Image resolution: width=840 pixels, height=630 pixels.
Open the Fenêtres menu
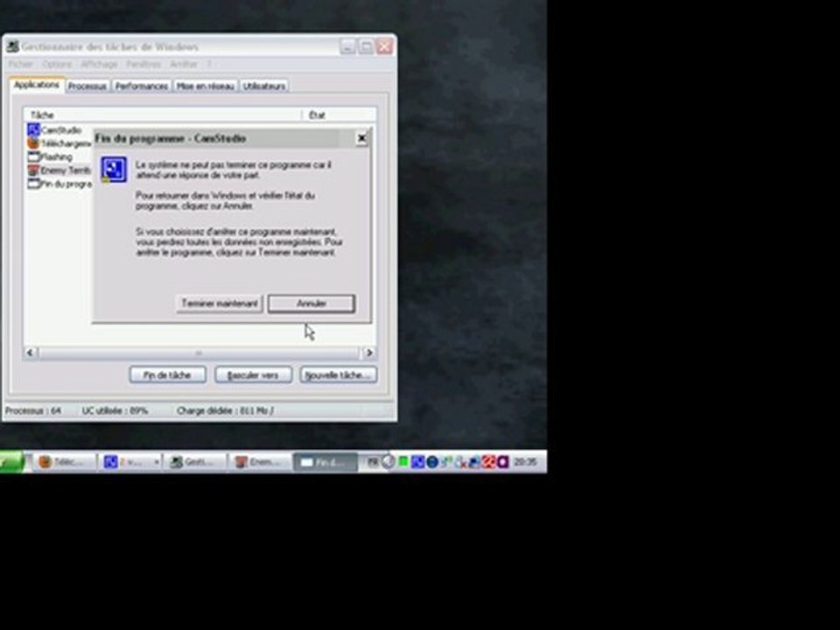tap(143, 64)
